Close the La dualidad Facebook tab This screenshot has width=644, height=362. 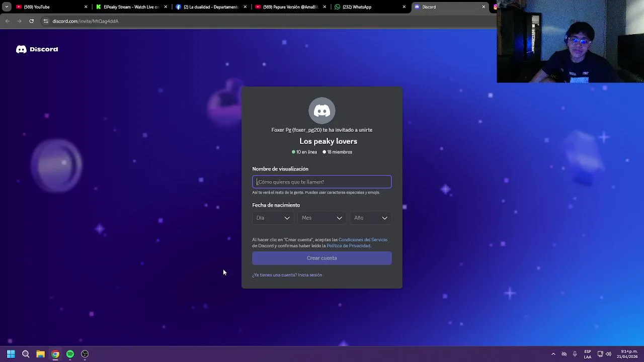245,7
